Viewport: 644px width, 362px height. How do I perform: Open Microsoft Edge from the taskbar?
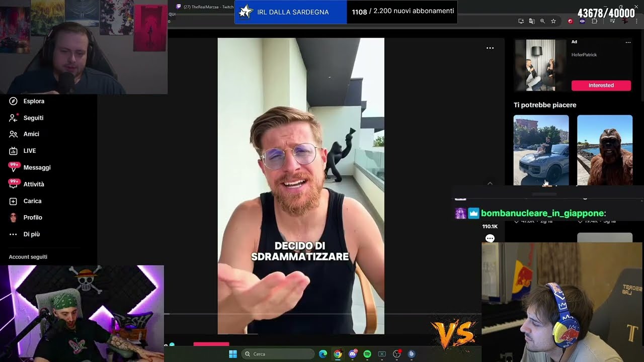(323, 354)
